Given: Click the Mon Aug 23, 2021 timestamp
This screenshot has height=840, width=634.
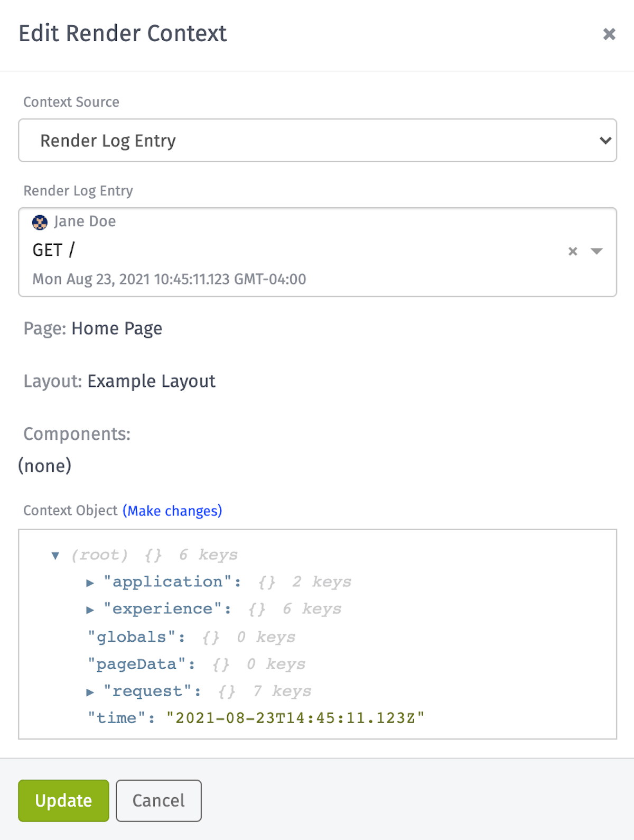Looking at the screenshot, I should pos(169,279).
